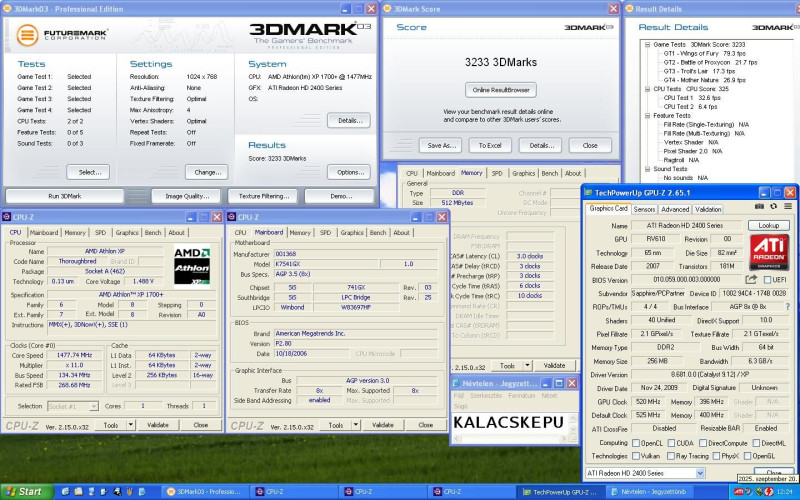
Task: Open the Memory tab in CPU-Z Mainboard window
Action: coord(299,232)
